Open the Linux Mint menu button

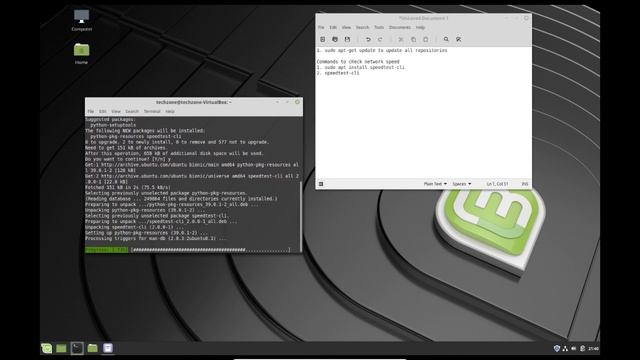47,348
